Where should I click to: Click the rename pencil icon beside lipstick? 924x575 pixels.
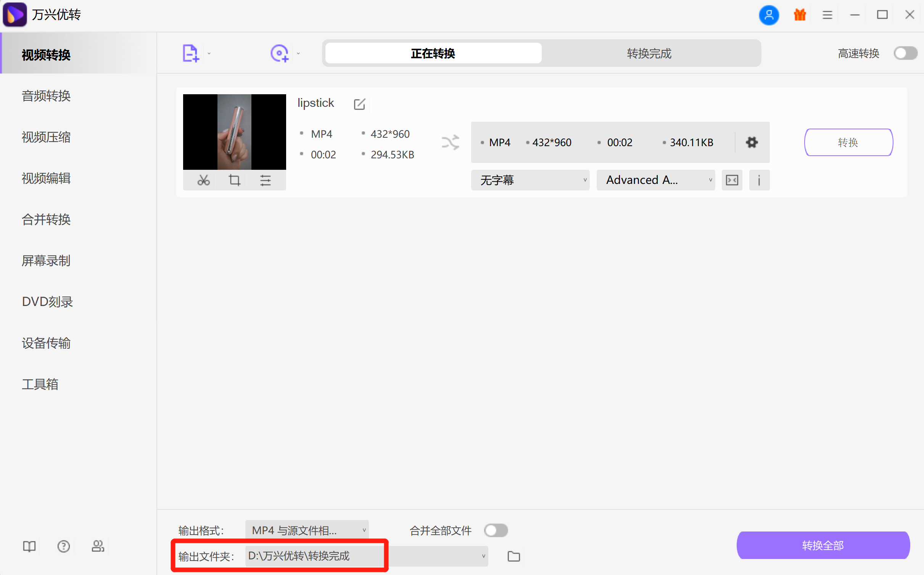359,104
